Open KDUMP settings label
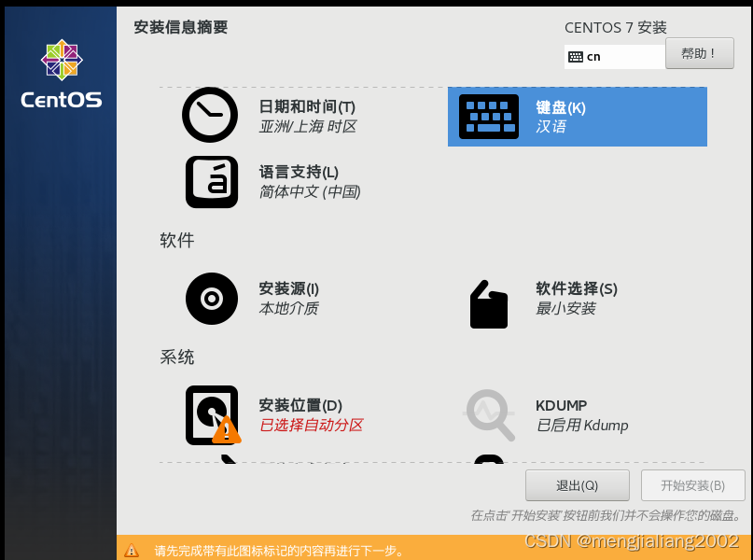This screenshot has width=753, height=560. tap(561, 405)
